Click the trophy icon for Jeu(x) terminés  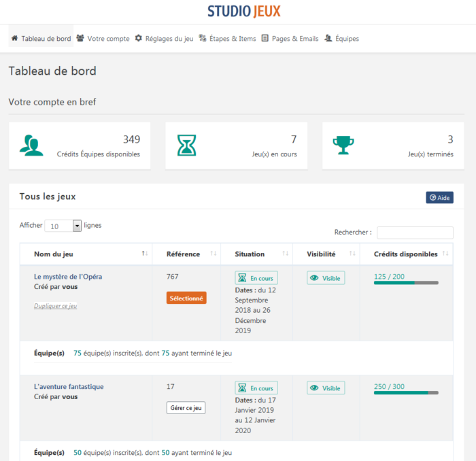[x=343, y=145]
